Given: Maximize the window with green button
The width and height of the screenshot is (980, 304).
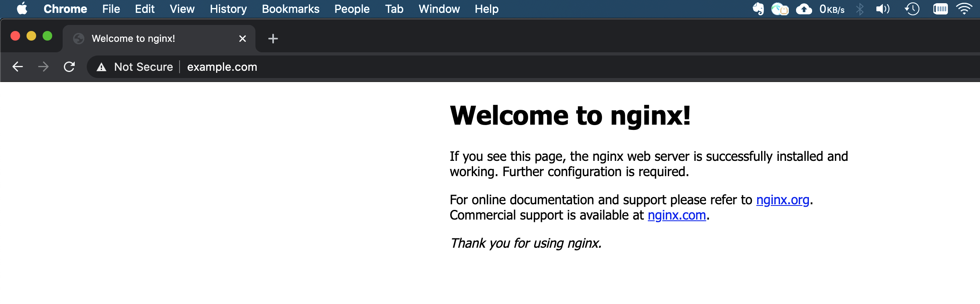Looking at the screenshot, I should [x=47, y=36].
